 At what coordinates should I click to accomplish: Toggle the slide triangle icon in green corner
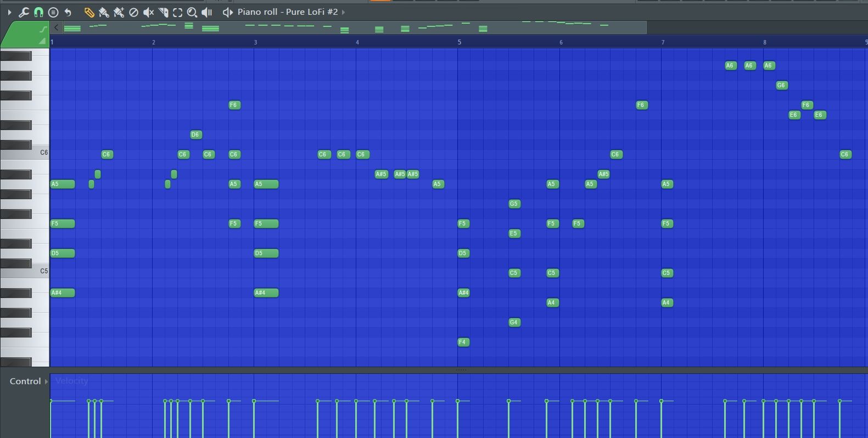click(42, 41)
